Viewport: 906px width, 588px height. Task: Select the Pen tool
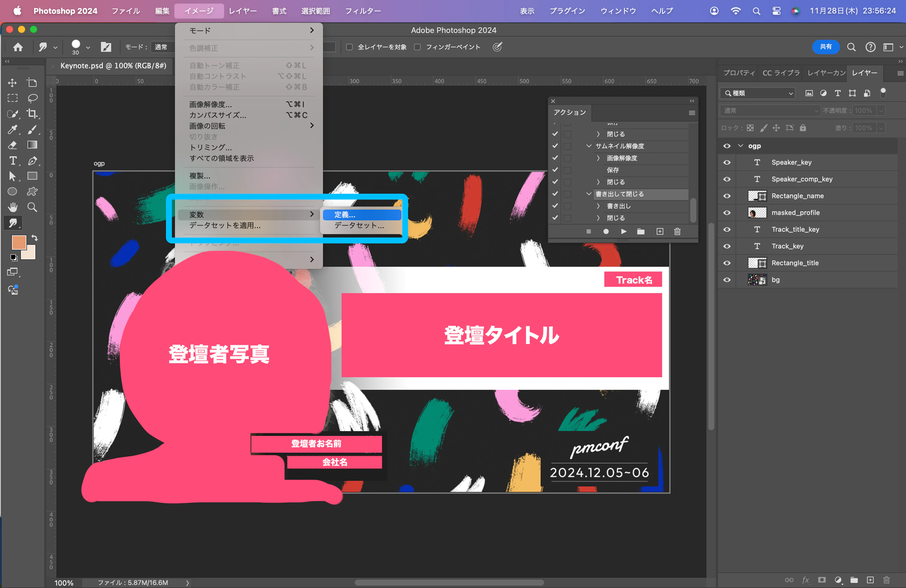tap(32, 160)
